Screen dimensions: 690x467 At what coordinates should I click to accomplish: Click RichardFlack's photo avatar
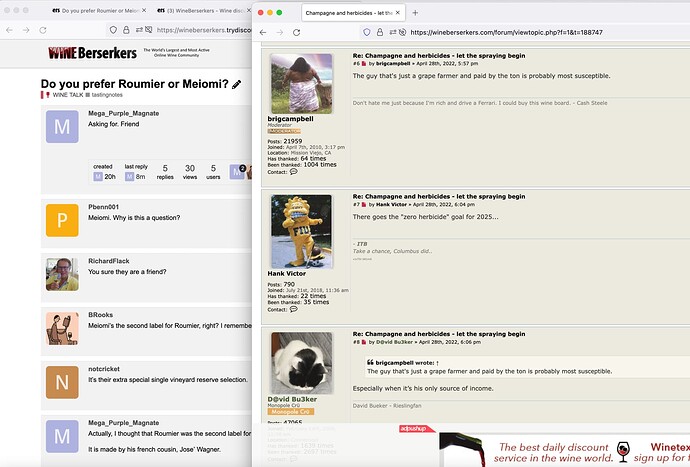pyautogui.click(x=62, y=274)
